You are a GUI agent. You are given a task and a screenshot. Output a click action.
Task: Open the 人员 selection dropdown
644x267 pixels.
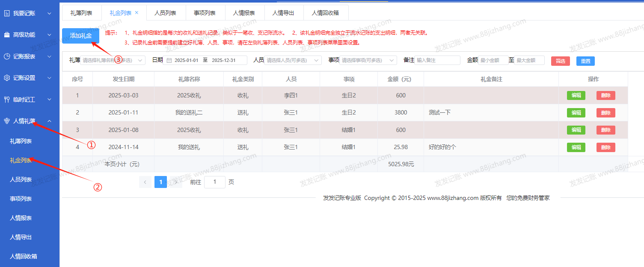(x=293, y=60)
